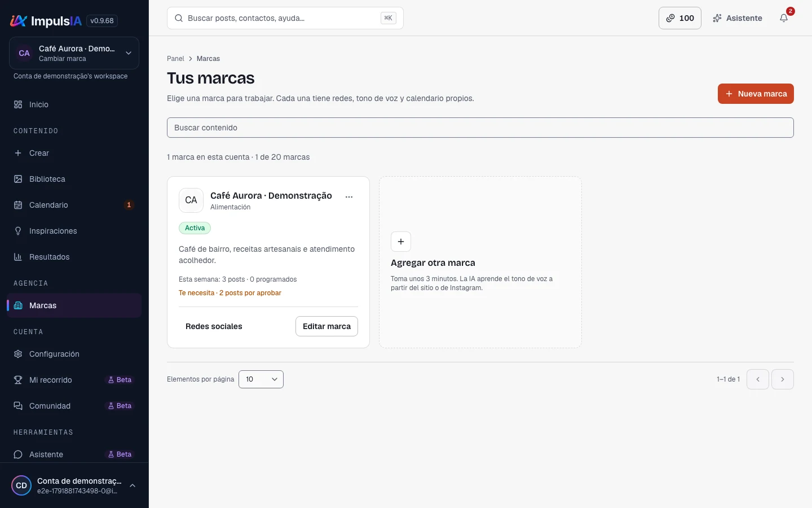This screenshot has width=812, height=508.
Task: Open Resultados in the sidebar
Action: point(74,257)
